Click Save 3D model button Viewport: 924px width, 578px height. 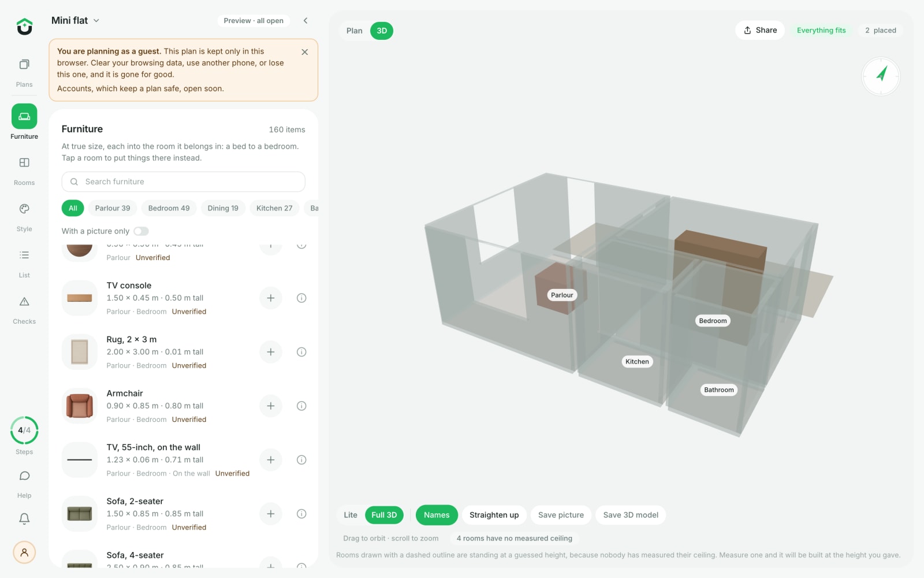tap(631, 515)
